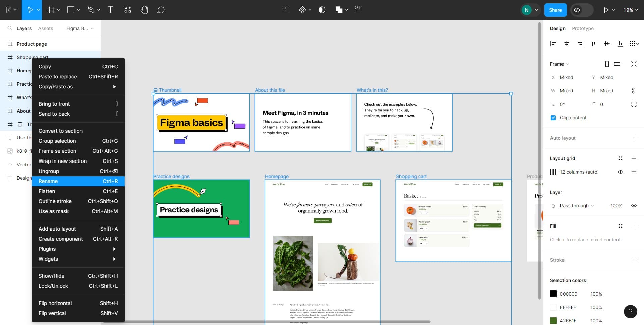The width and height of the screenshot is (644, 325).
Task: Click the Share button
Action: pyautogui.click(x=555, y=10)
